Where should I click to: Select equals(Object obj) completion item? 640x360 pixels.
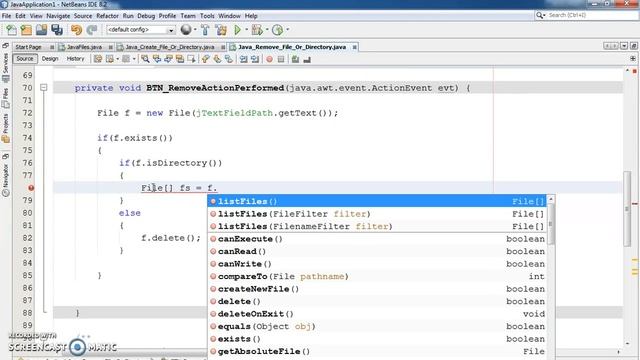(377, 327)
